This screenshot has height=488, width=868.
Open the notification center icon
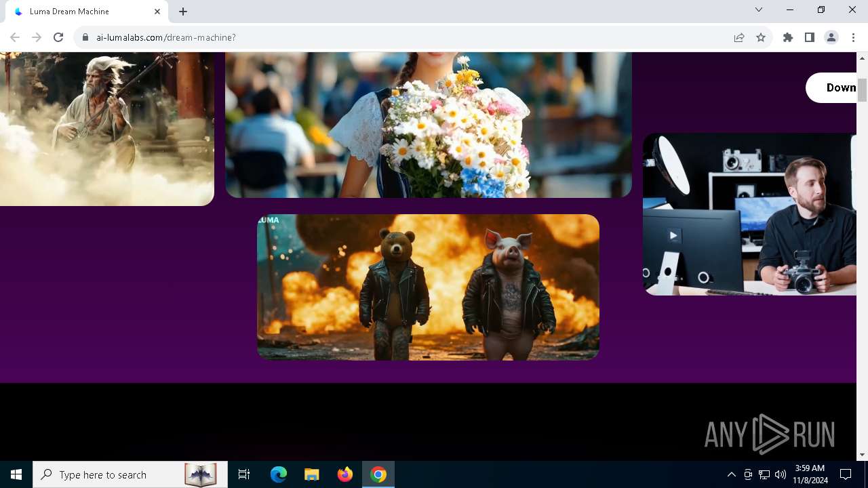point(846,474)
